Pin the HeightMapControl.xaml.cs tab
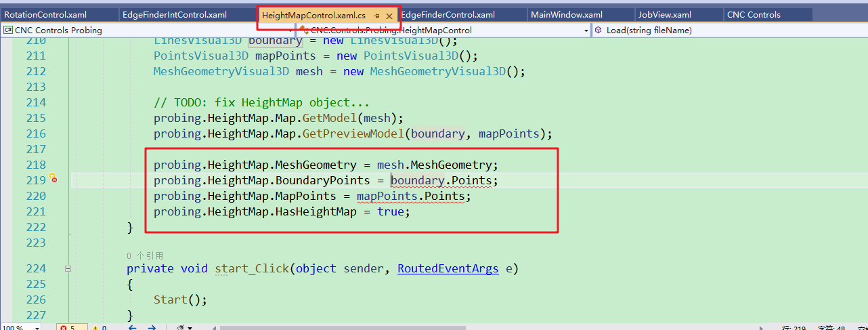 point(376,15)
